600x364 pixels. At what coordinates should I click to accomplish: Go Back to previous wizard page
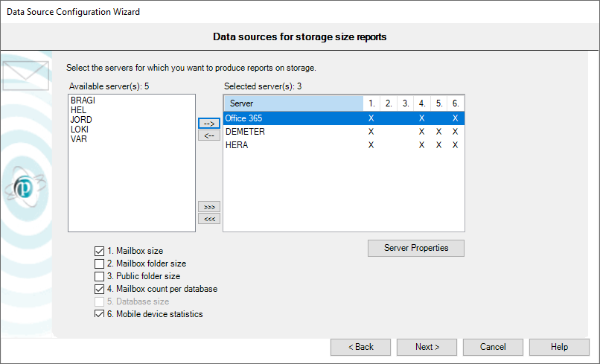[360, 347]
